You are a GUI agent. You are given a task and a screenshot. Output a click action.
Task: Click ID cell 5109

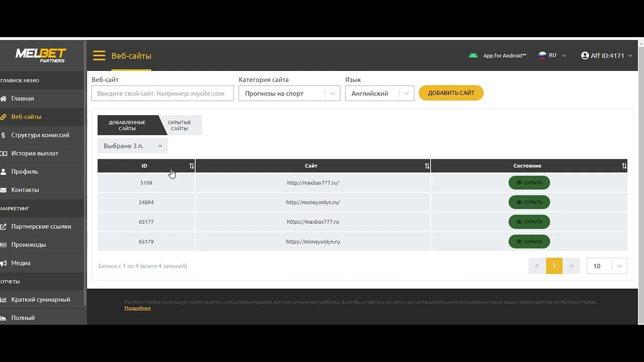coord(146,183)
